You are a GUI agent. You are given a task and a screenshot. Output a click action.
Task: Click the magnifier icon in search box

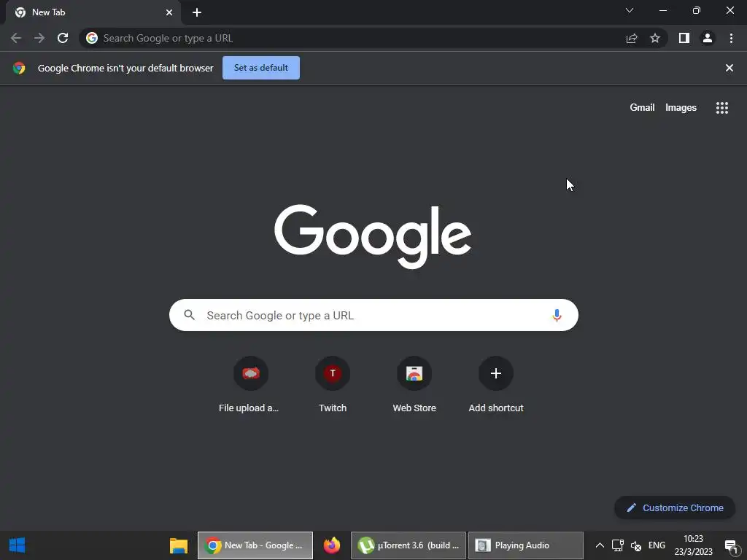[190, 315]
